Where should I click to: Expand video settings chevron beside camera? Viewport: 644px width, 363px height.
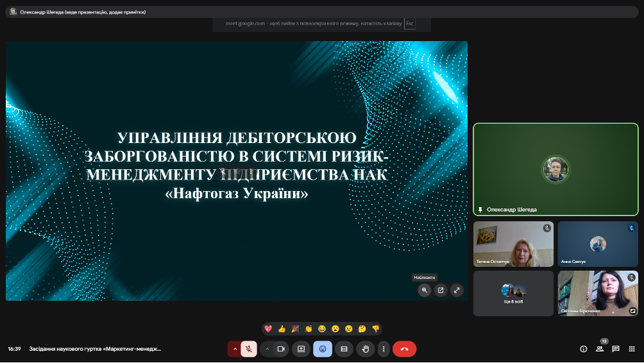pyautogui.click(x=267, y=349)
